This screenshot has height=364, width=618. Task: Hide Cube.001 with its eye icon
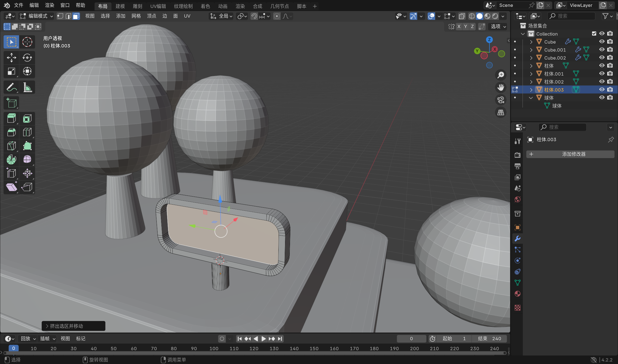[602, 50]
